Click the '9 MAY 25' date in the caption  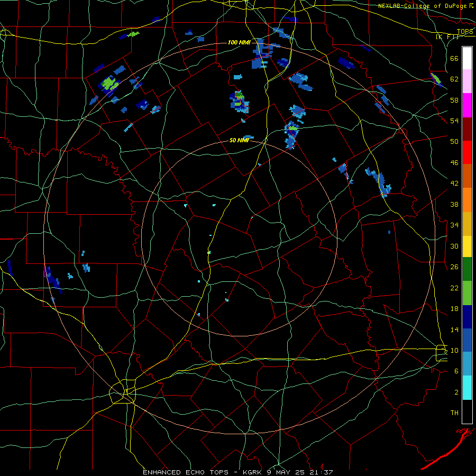(x=286, y=472)
